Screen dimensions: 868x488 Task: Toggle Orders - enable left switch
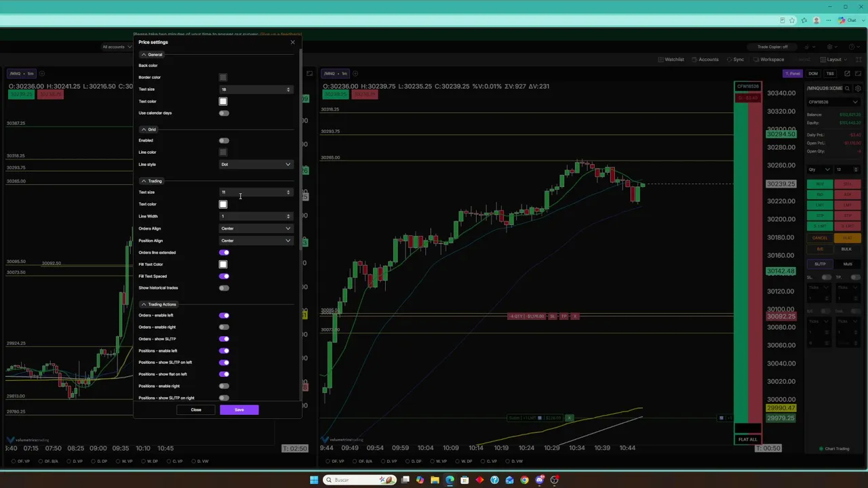click(224, 315)
